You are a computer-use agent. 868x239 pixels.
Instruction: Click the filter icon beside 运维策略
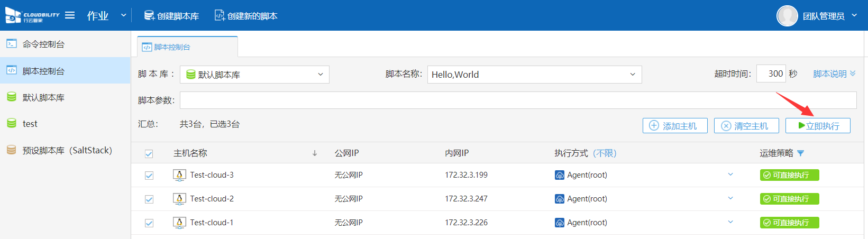click(801, 153)
